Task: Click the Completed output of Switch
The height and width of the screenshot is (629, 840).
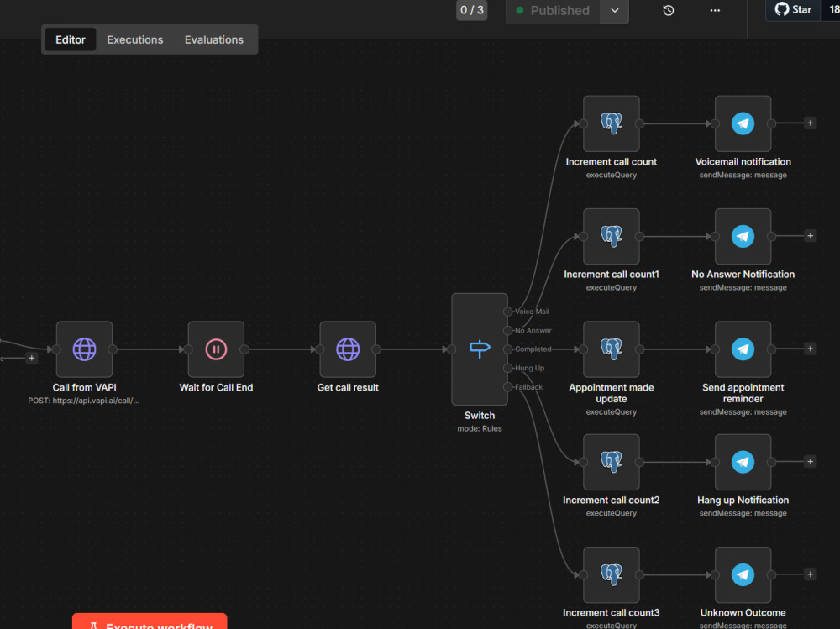Action: pyautogui.click(x=507, y=349)
